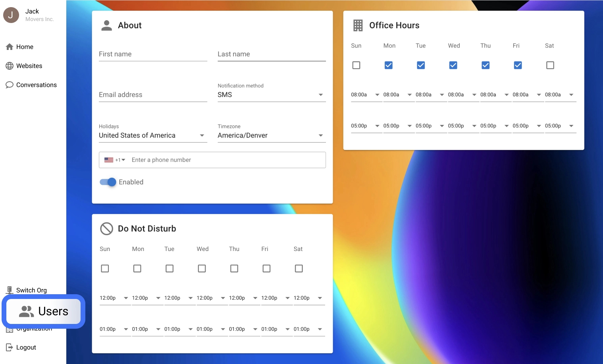Image resolution: width=603 pixels, height=364 pixels.
Task: Check the Sun Office Hours checkbox
Action: [x=356, y=65]
